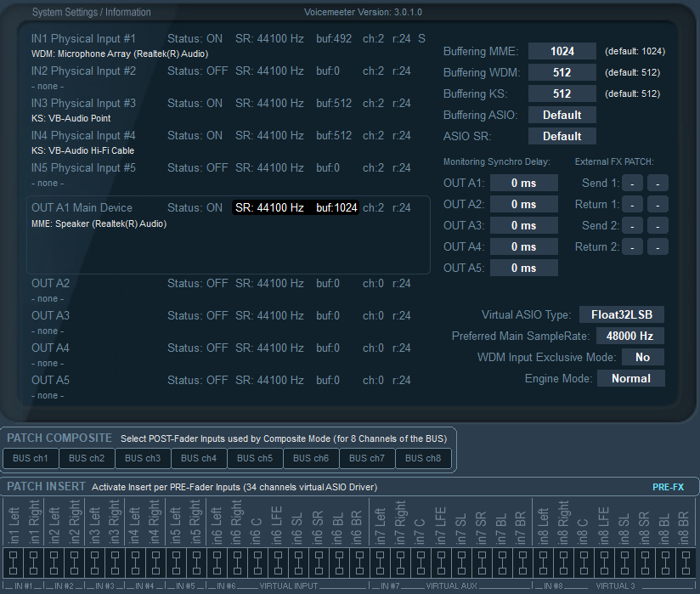The height and width of the screenshot is (594, 700).
Task: Toggle WDM Input Exclusive Mode setting
Action: click(x=642, y=358)
